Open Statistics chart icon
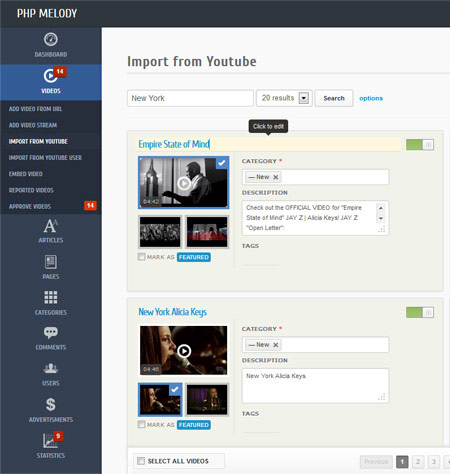450x474 pixels. tap(50, 441)
